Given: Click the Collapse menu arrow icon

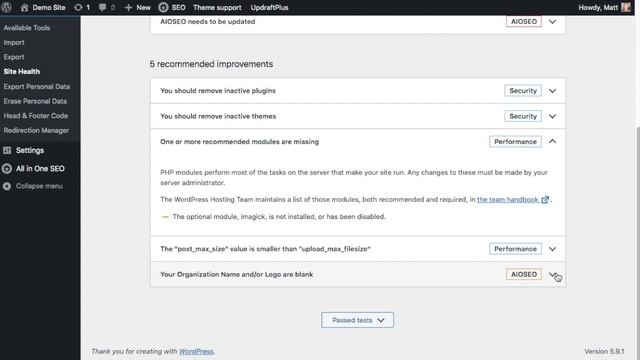Looking at the screenshot, I should 7,186.
